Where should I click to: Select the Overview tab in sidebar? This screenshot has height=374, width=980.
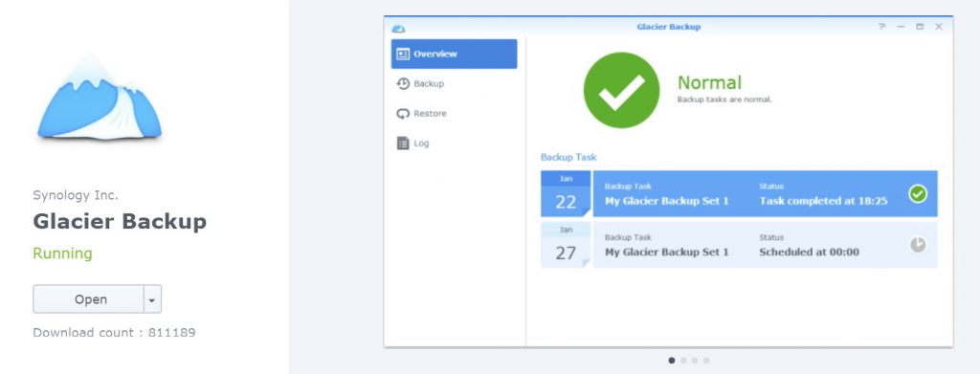pyautogui.click(x=454, y=54)
